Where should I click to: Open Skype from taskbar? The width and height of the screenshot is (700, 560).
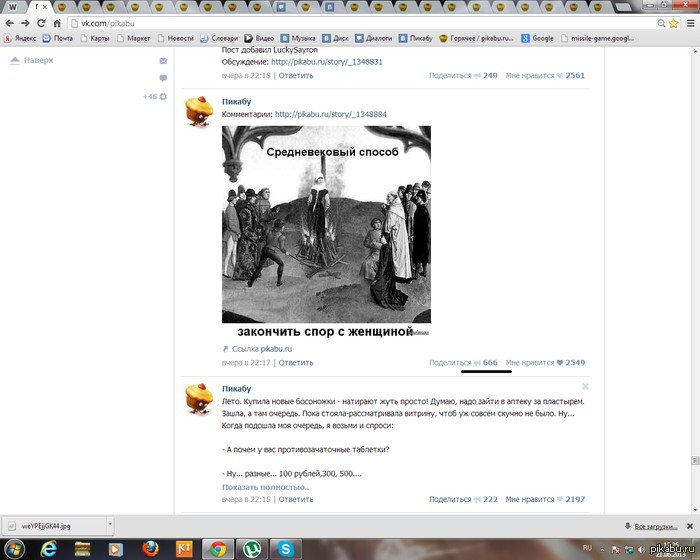(x=286, y=549)
